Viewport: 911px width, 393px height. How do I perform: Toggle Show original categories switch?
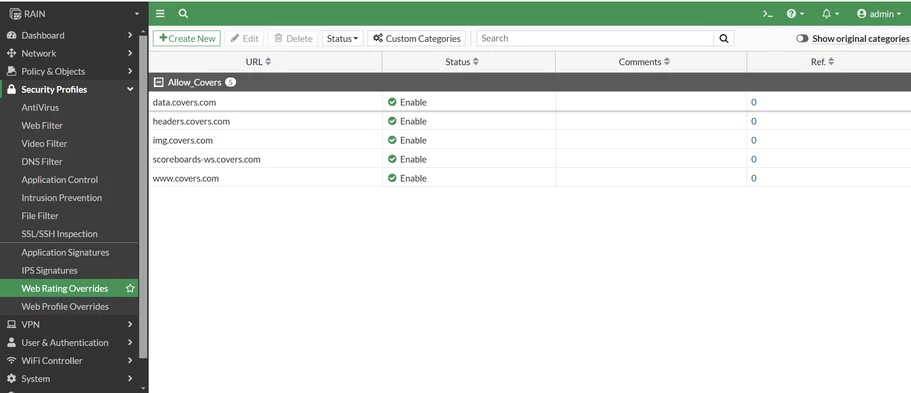coord(802,38)
